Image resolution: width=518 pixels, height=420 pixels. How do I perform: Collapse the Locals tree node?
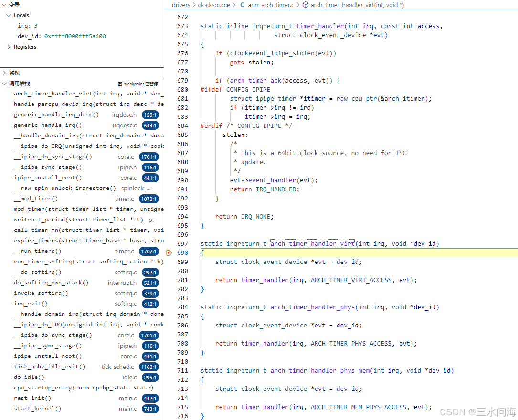(9, 16)
